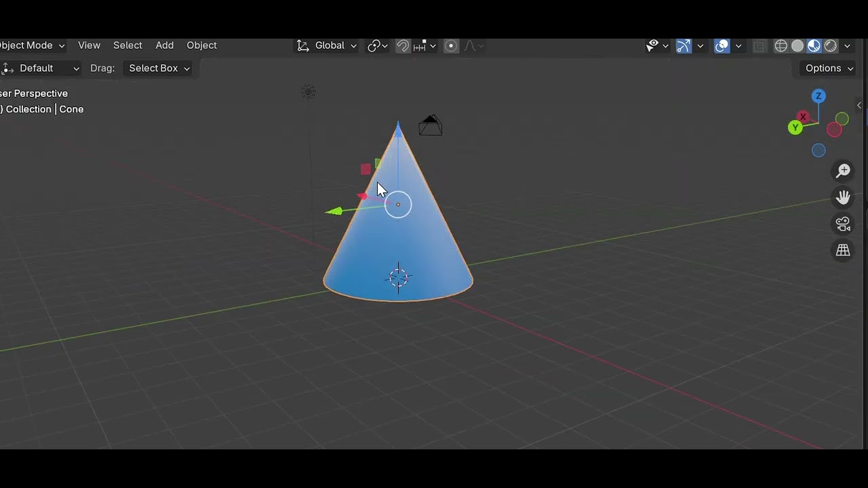
Task: Click the blue Z-axis move arrow
Action: tap(398, 129)
